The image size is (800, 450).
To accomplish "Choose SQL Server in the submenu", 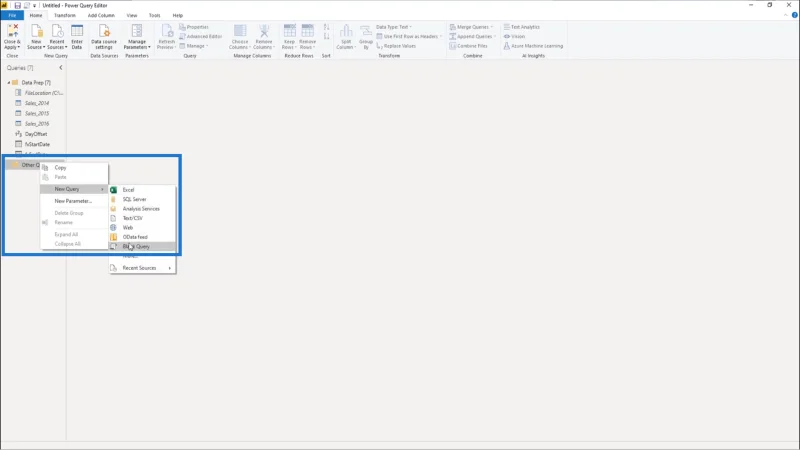I will pos(142,199).
